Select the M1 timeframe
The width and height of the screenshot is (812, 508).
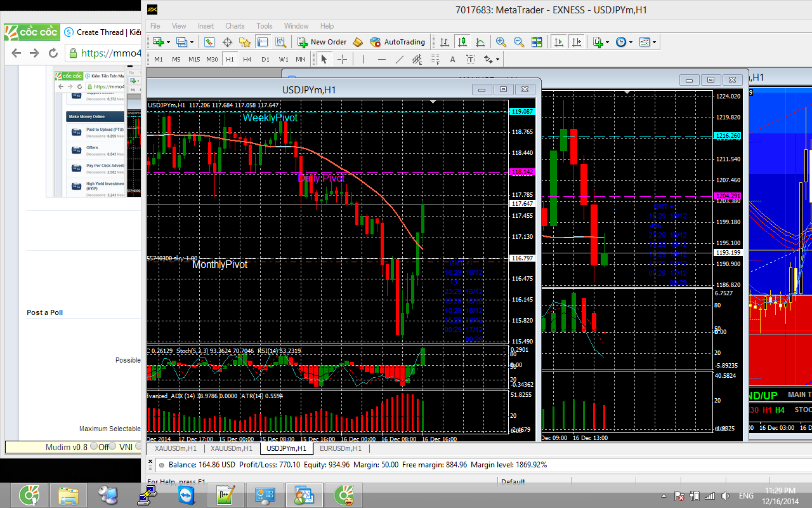pos(159,59)
